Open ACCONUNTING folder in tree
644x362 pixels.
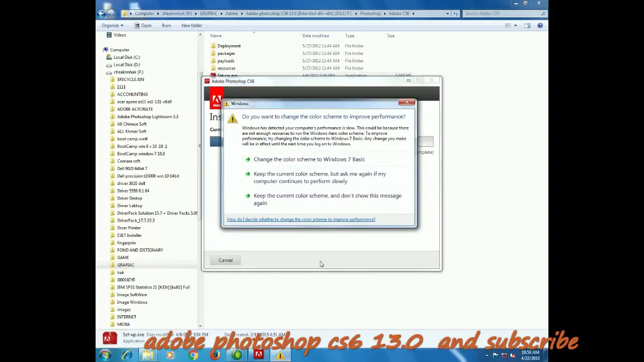pos(132,95)
